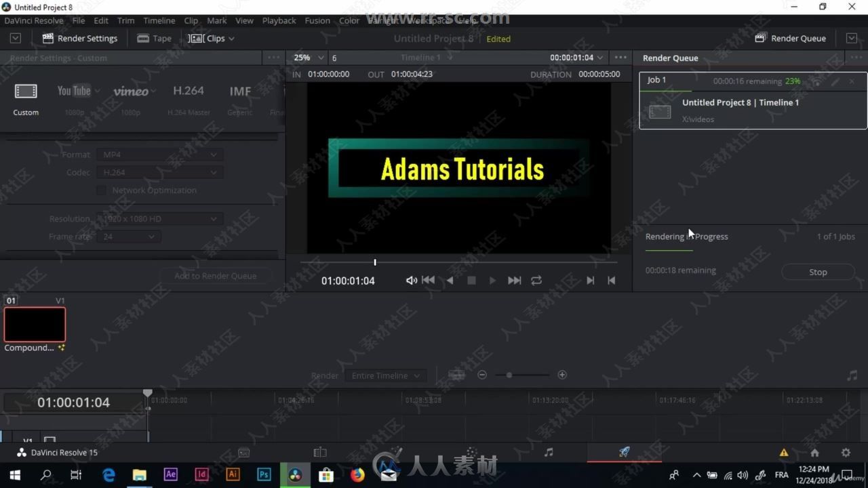Switch to the Media page icon
This screenshot has height=488, width=868.
tap(244, 453)
